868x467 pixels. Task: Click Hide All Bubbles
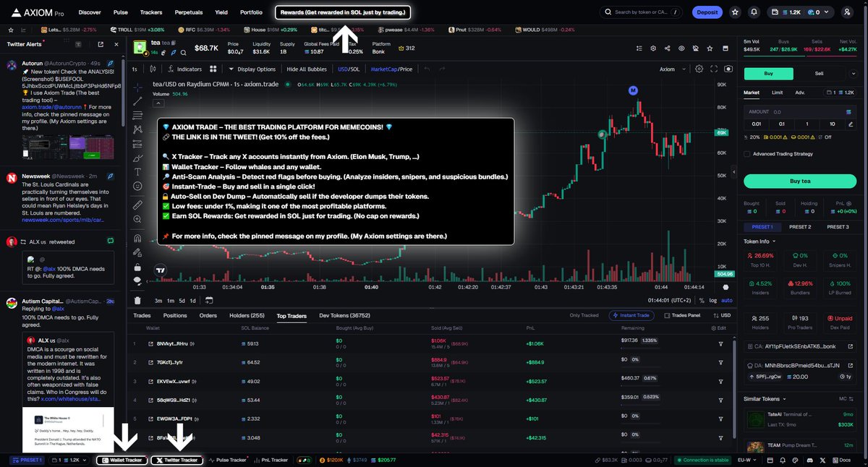point(307,69)
